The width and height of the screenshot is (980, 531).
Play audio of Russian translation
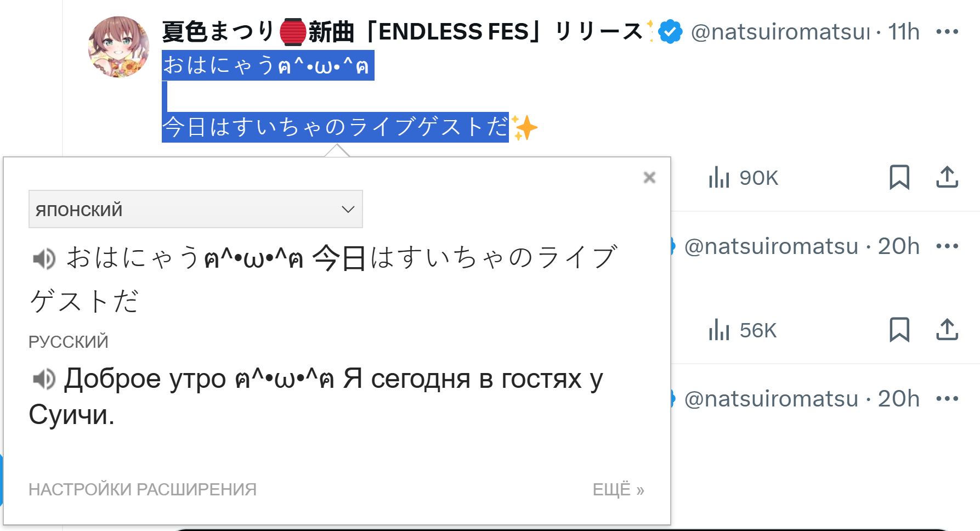[44, 379]
